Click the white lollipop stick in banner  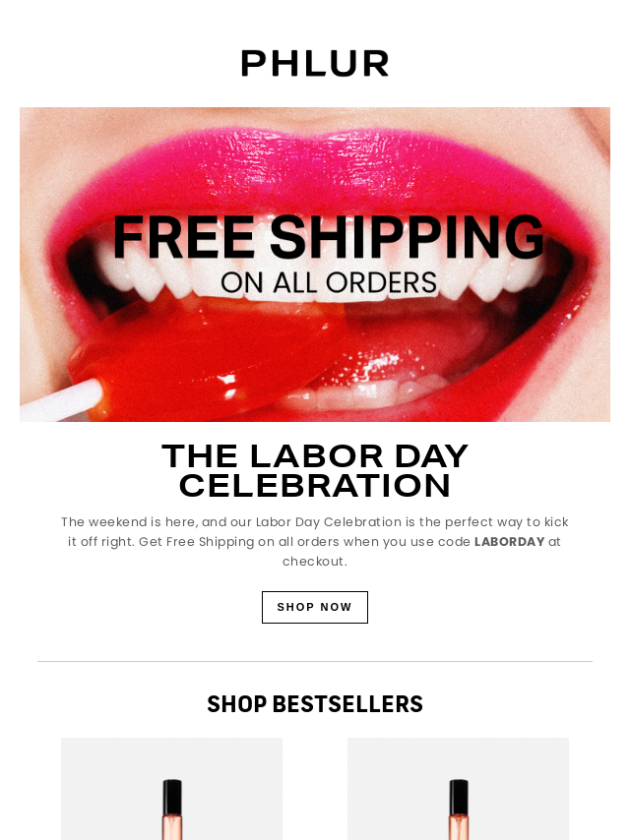pos(61,400)
